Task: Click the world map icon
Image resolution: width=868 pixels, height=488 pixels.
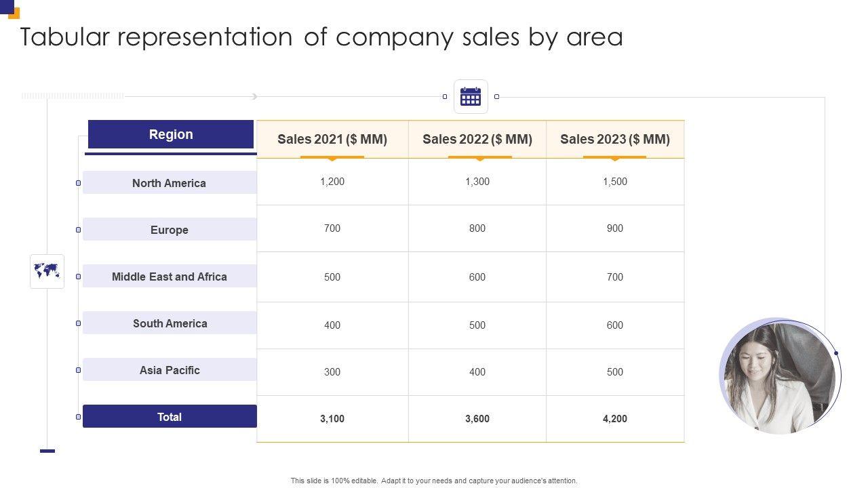Action: click(x=47, y=272)
